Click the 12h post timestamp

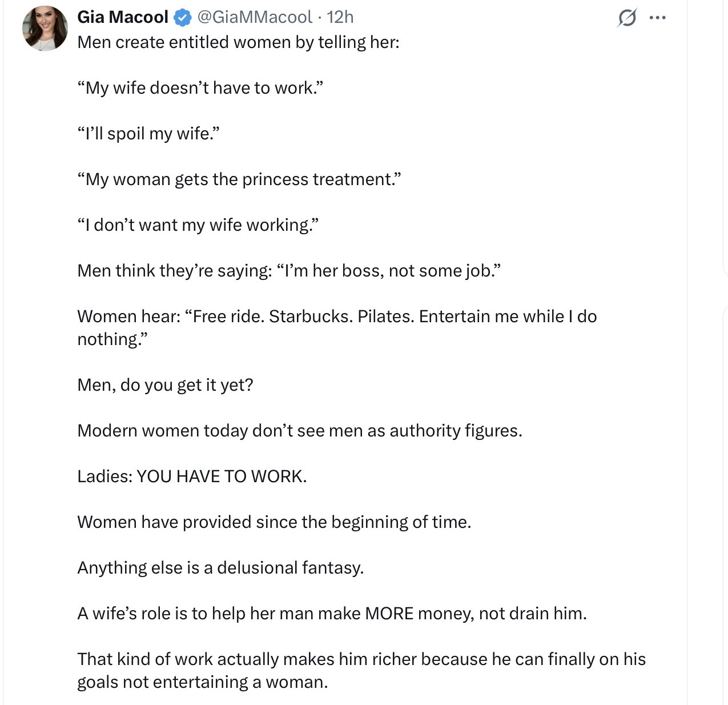340,17
